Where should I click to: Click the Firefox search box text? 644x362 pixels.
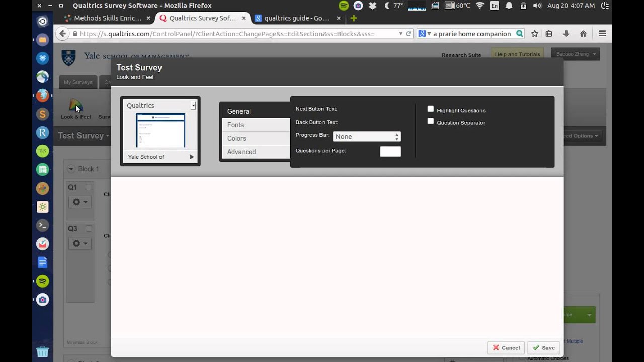coord(472,34)
